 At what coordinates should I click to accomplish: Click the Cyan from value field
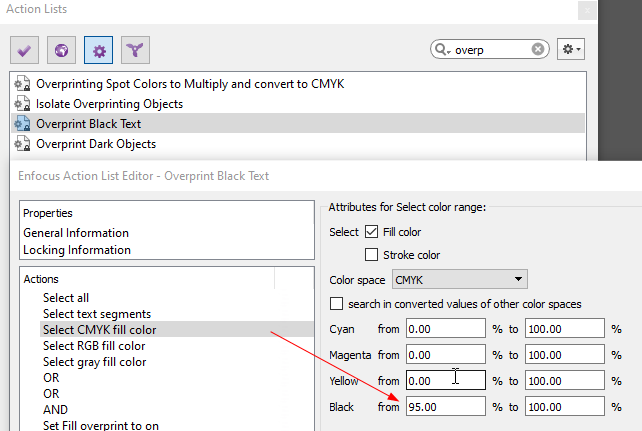pyautogui.click(x=445, y=329)
